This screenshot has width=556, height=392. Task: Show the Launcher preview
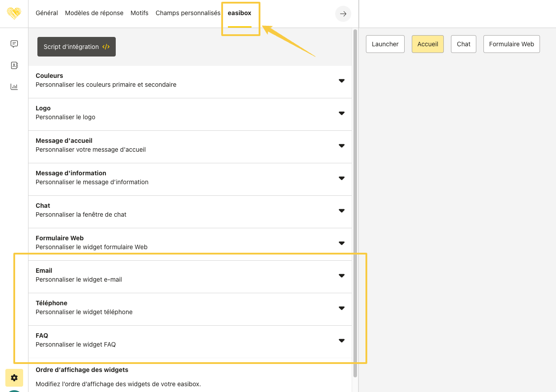point(385,44)
